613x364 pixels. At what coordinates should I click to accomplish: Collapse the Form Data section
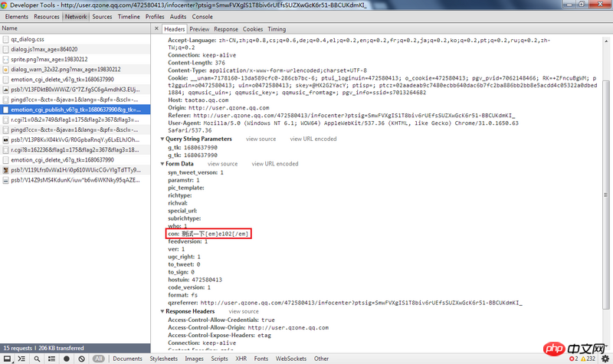[162, 164]
